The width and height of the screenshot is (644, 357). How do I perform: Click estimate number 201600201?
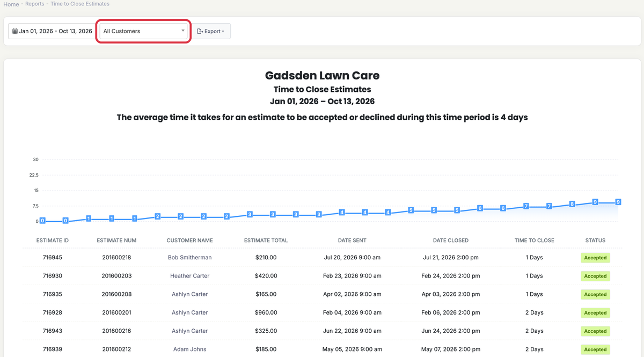[116, 312]
